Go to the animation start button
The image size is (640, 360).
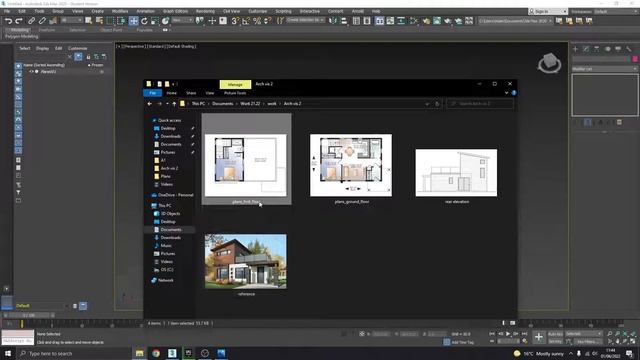pos(492,334)
